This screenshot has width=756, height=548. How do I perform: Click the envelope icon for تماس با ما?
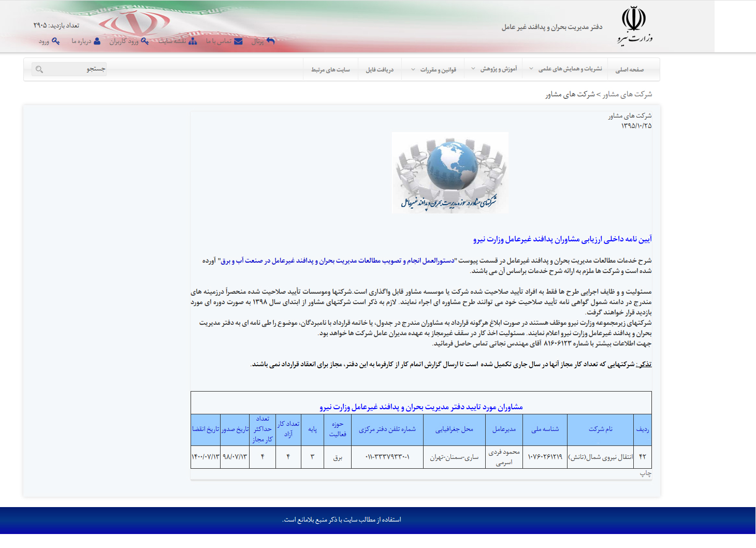tap(238, 41)
